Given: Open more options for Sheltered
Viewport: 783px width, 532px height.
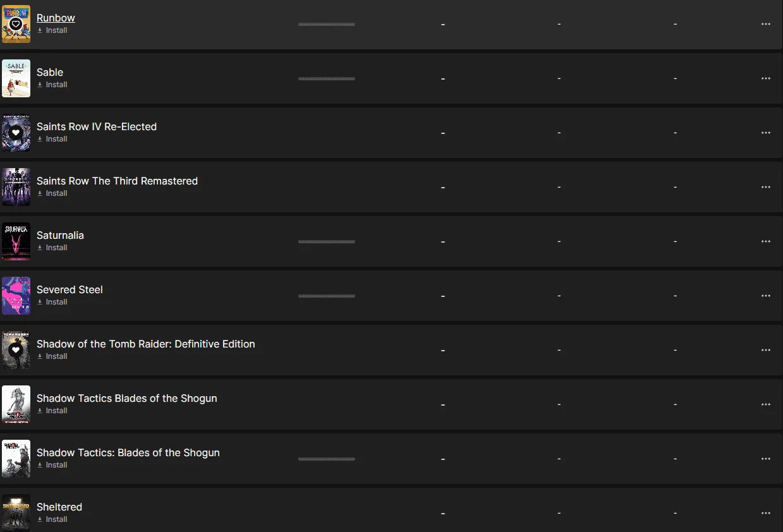Looking at the screenshot, I should coord(766,513).
